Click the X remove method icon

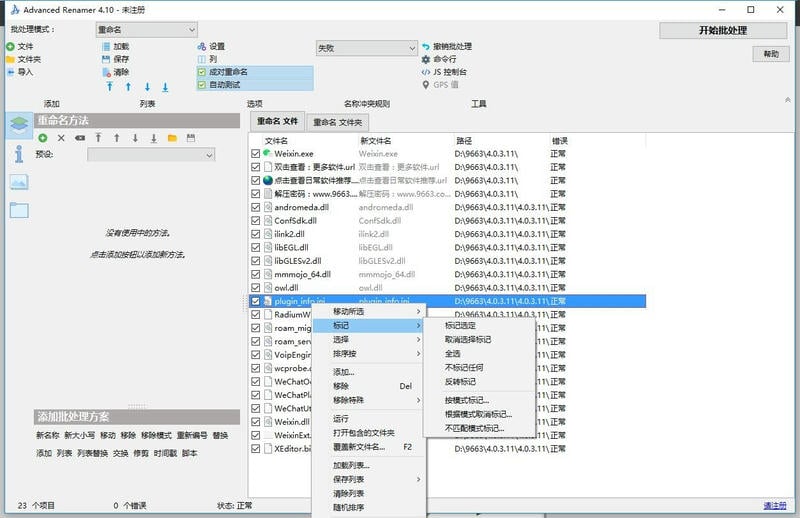pos(61,137)
